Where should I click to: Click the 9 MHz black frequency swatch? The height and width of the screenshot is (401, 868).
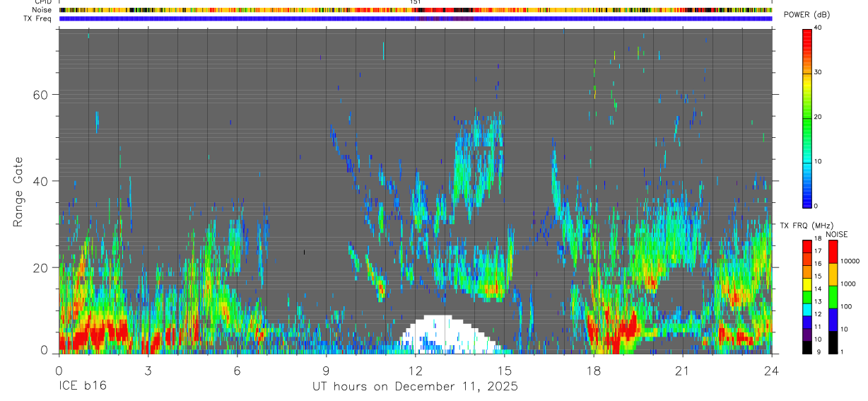coord(807,348)
